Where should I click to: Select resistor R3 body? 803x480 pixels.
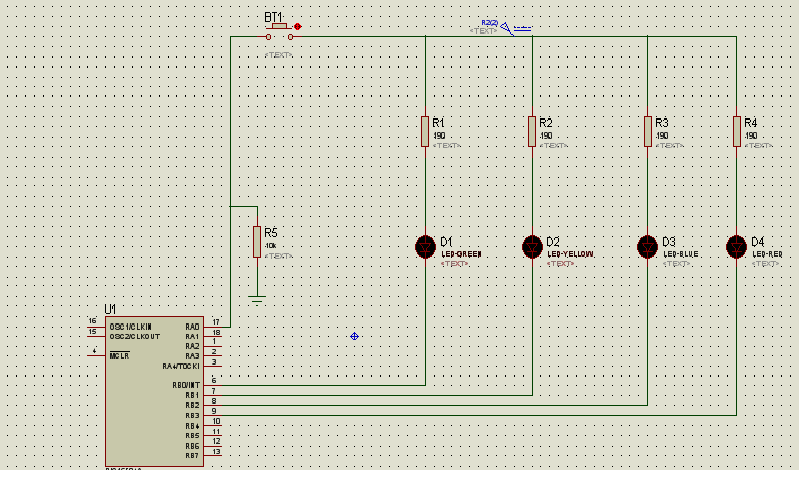tap(648, 132)
